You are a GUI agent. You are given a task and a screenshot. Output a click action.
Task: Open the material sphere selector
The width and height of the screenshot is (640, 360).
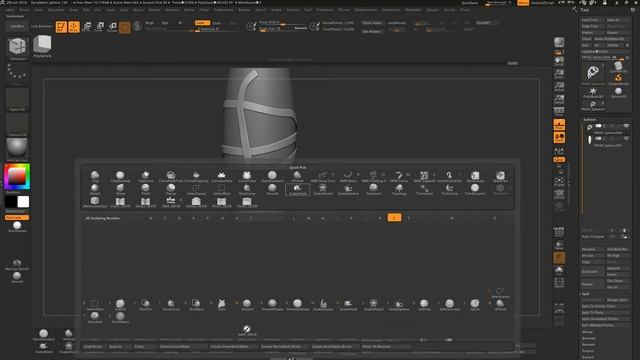pos(17,149)
